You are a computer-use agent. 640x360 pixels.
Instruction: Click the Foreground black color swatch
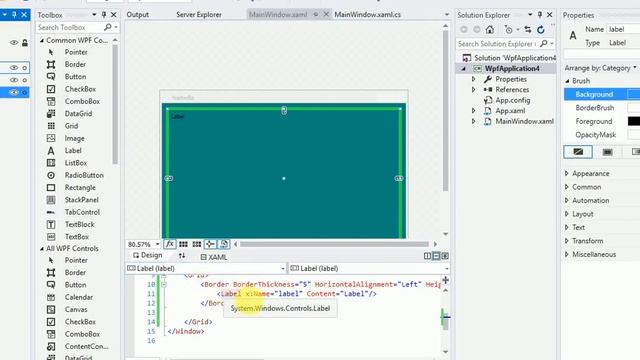pos(634,121)
